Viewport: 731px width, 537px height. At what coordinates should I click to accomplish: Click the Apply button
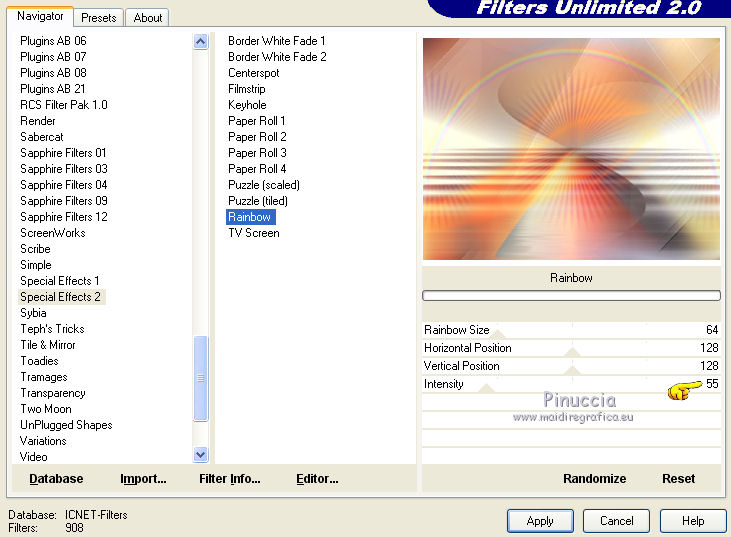540,521
